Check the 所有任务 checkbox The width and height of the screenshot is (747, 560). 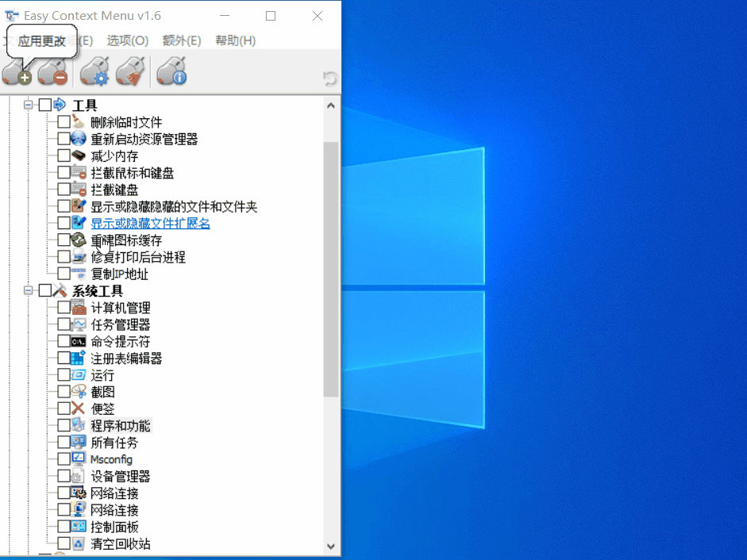pos(64,443)
